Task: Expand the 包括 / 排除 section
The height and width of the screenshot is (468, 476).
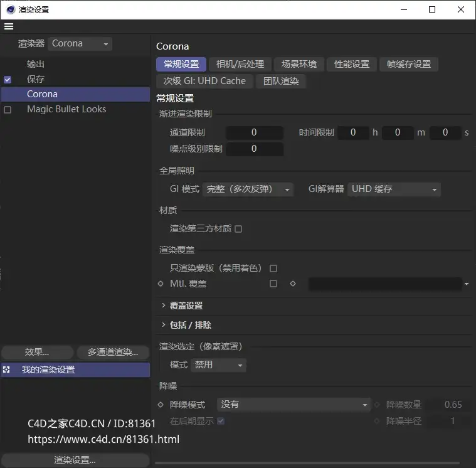Action: (x=163, y=325)
